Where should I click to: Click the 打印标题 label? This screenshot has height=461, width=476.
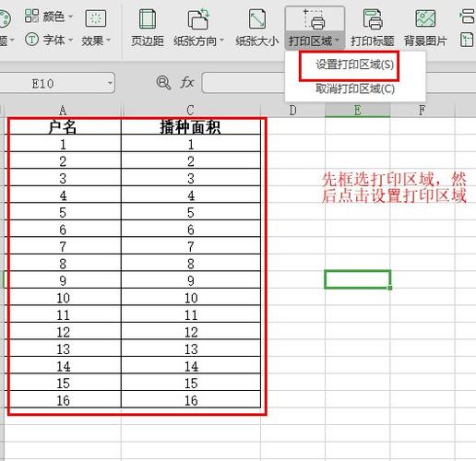coord(373,41)
